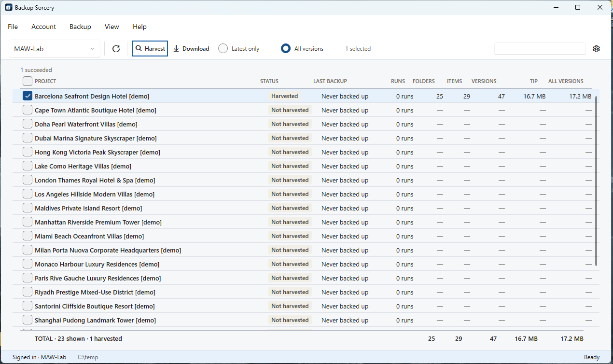
Task: Open the MAW-Lab account dropdown
Action: 55,49
